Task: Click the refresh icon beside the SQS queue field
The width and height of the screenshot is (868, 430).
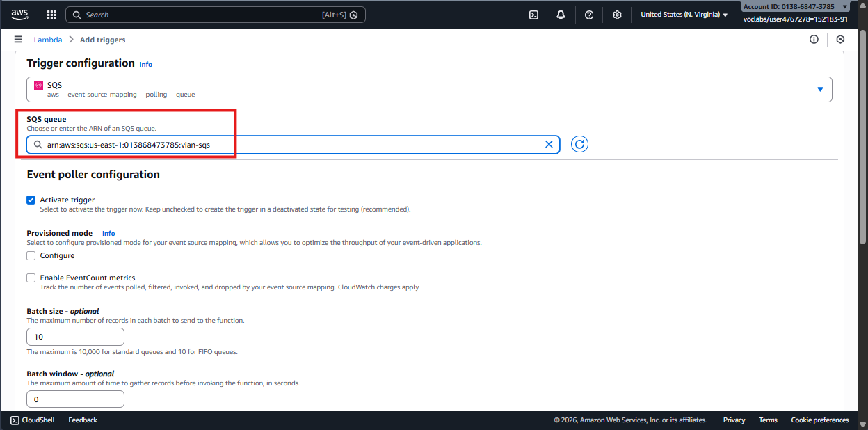Action: [x=579, y=144]
